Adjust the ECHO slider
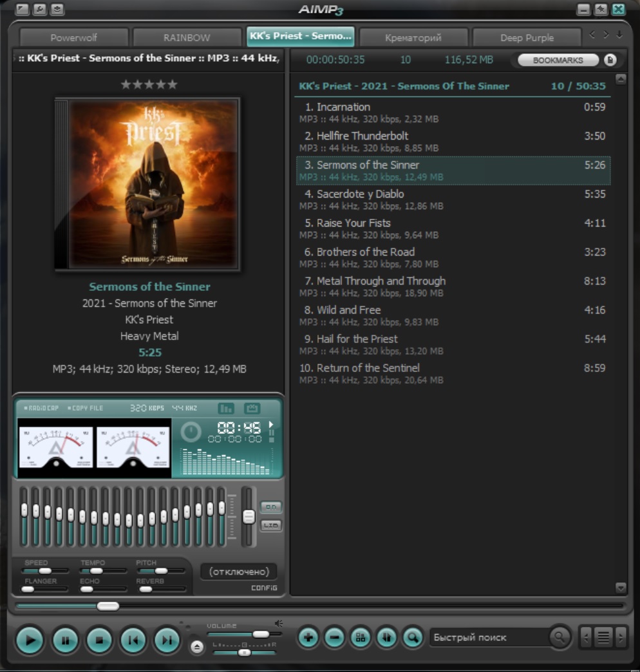 103,589
